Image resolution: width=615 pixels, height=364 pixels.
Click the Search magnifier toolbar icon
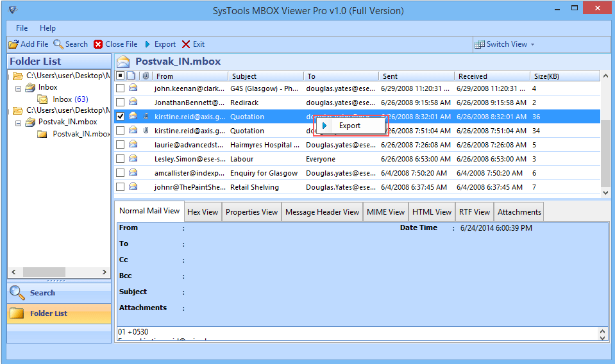58,44
